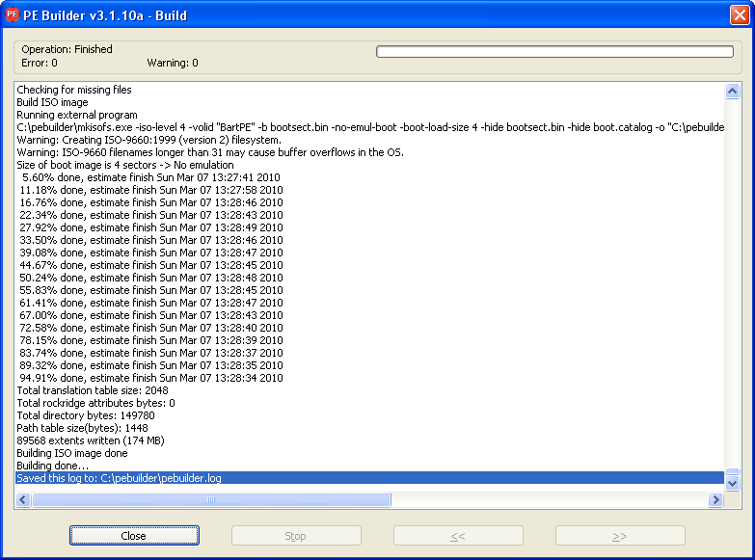Click the vertical scrollbar down arrow
This screenshot has height=560, width=755.
pos(733,483)
